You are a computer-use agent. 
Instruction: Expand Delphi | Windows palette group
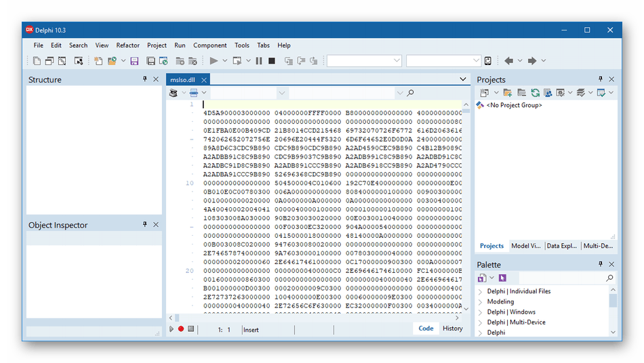(x=480, y=312)
